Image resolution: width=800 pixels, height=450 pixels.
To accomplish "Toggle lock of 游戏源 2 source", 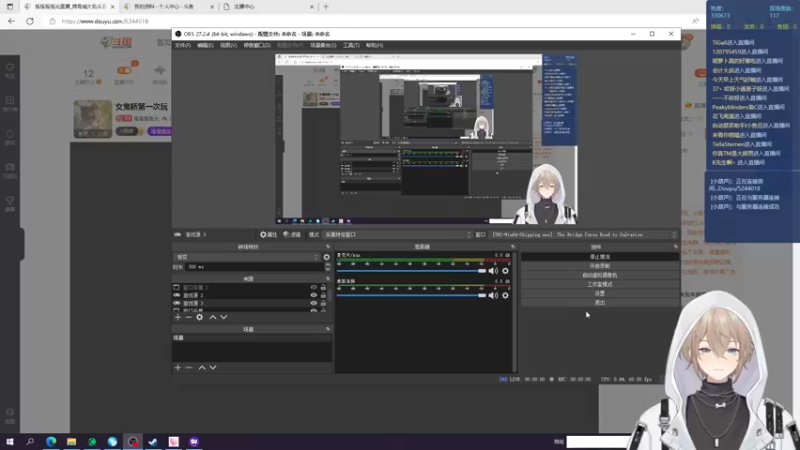I will point(323,295).
